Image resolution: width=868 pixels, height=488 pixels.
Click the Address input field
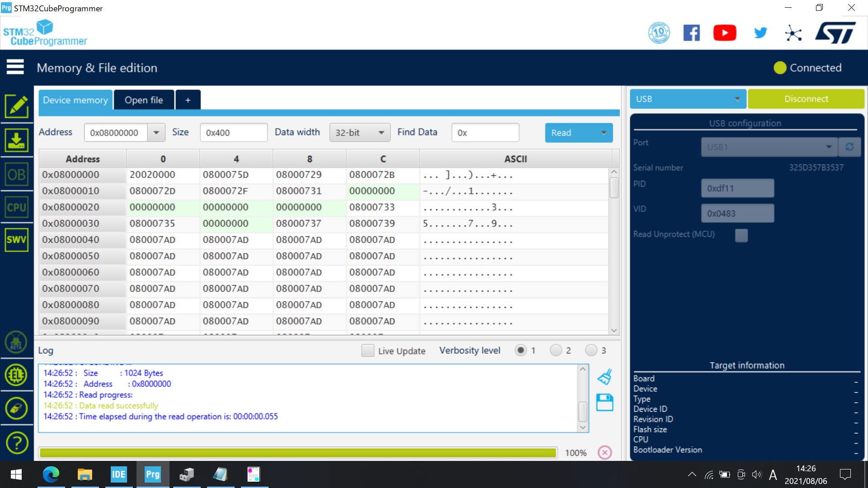116,132
